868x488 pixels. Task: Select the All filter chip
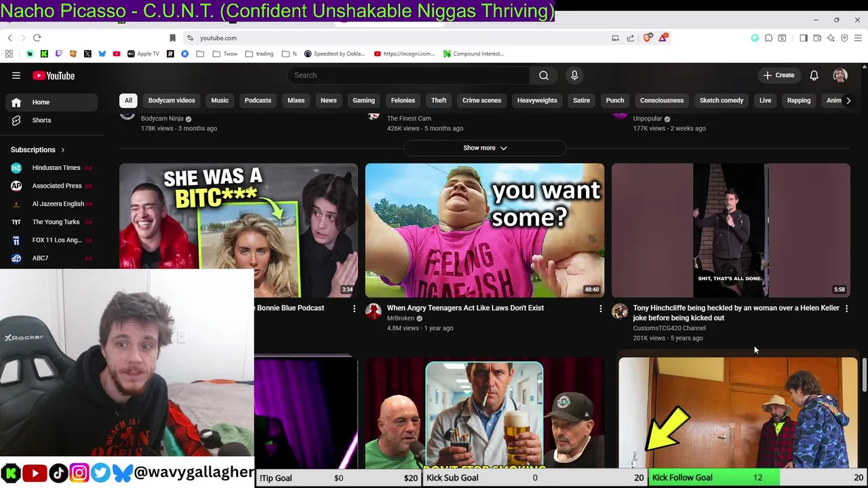point(128,100)
